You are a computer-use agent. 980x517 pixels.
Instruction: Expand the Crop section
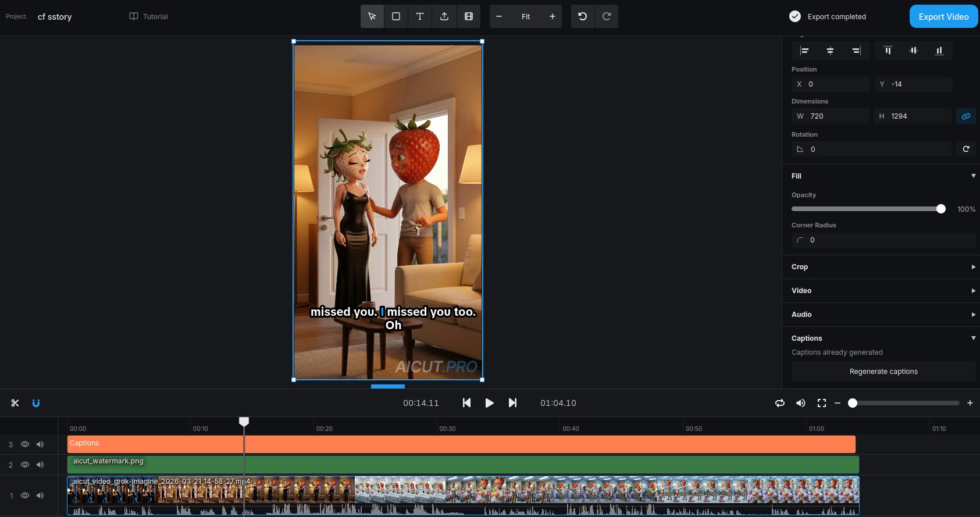pos(973,267)
